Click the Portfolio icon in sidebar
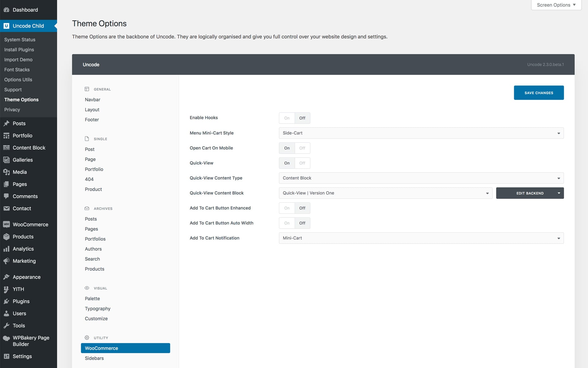The height and width of the screenshot is (368, 588). tap(6, 135)
